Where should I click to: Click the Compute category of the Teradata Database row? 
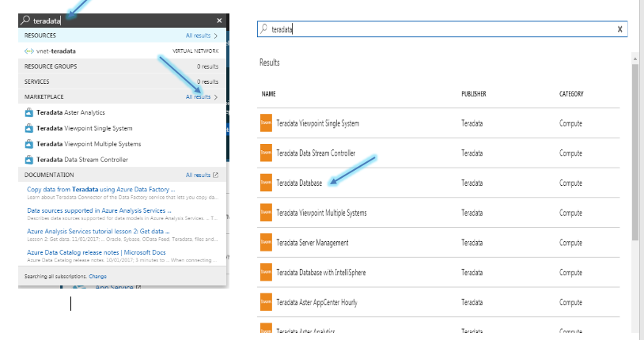click(x=570, y=183)
